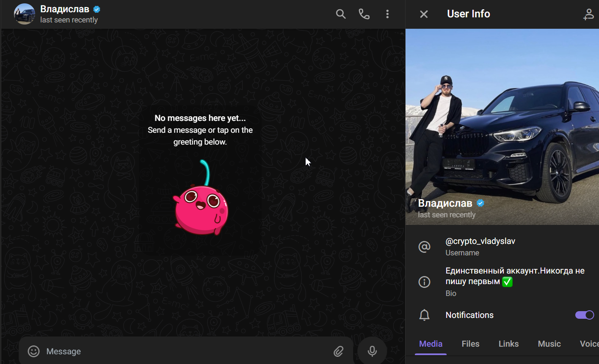Click "No messages here yet..." text

[x=200, y=118]
